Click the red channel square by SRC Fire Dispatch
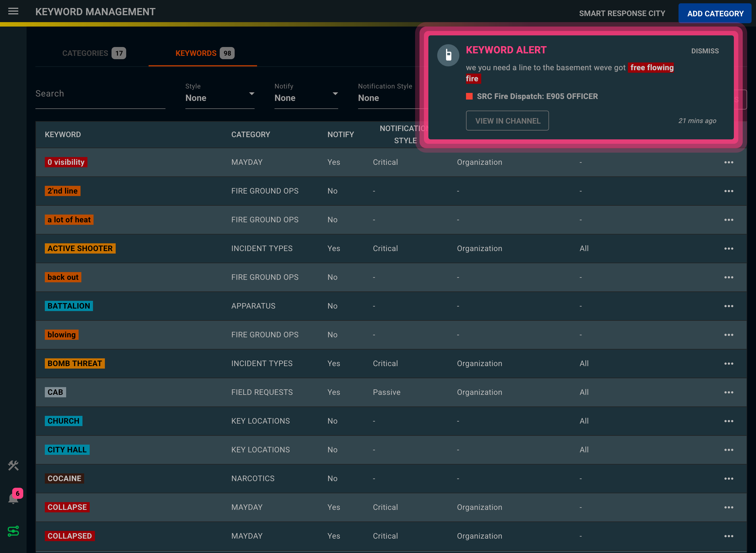Image resolution: width=756 pixels, height=553 pixels. [469, 96]
